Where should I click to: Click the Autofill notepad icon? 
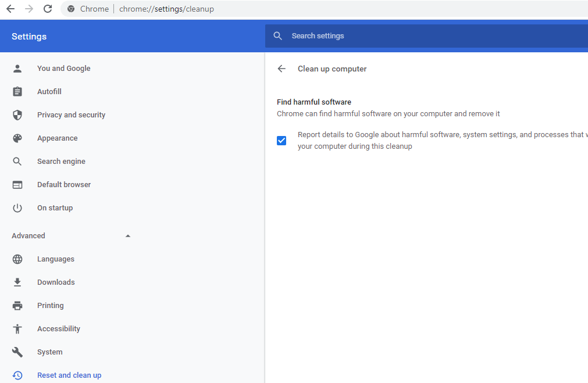[x=17, y=91]
